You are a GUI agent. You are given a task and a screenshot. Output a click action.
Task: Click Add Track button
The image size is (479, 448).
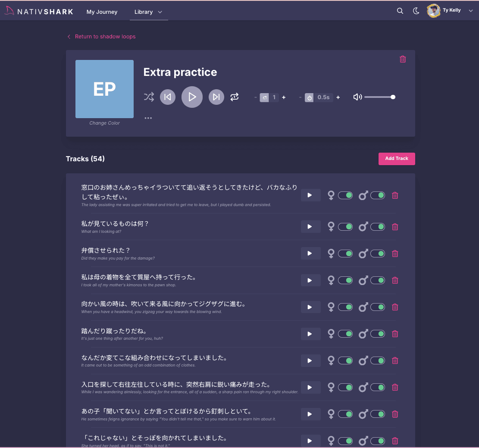coord(397,159)
